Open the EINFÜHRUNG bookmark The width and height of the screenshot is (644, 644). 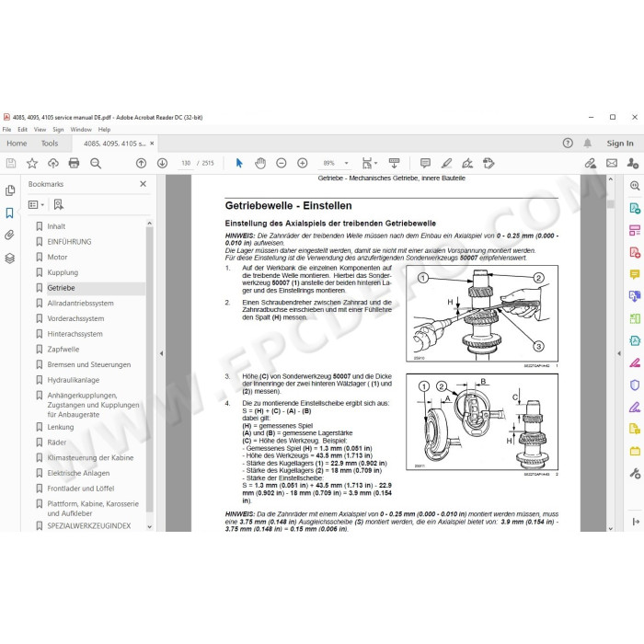tap(69, 241)
